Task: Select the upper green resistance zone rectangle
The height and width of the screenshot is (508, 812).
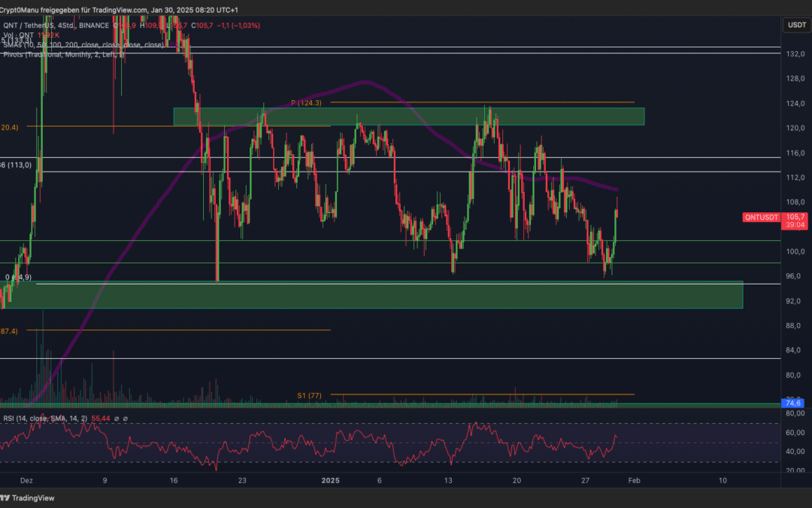Action: pyautogui.click(x=409, y=117)
